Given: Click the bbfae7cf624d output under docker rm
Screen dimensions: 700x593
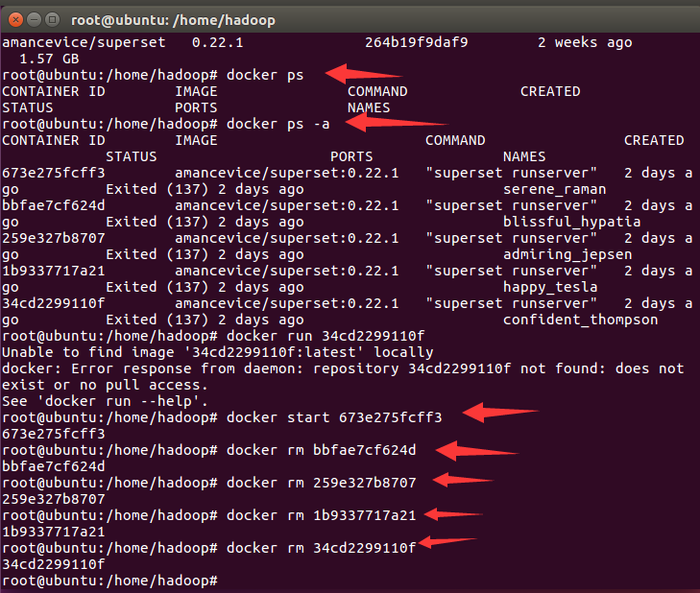Looking at the screenshot, I should tap(54, 466).
